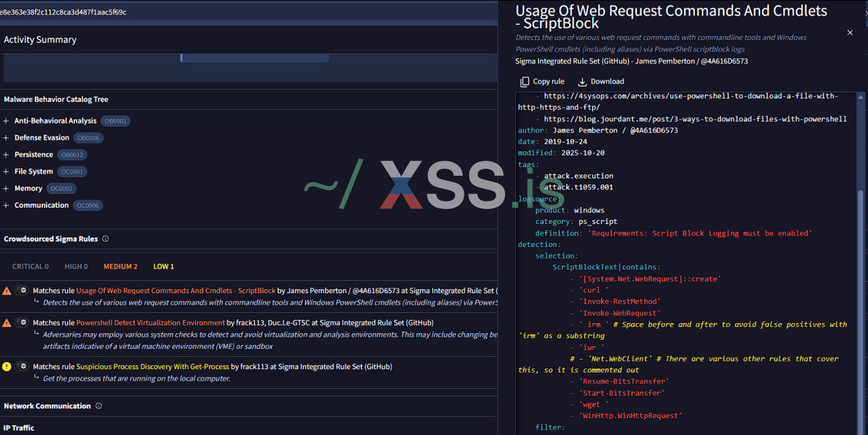Viewport: 868px width, 435px height.
Task: Click the rule code scrollbar up arrow
Action: 861,98
